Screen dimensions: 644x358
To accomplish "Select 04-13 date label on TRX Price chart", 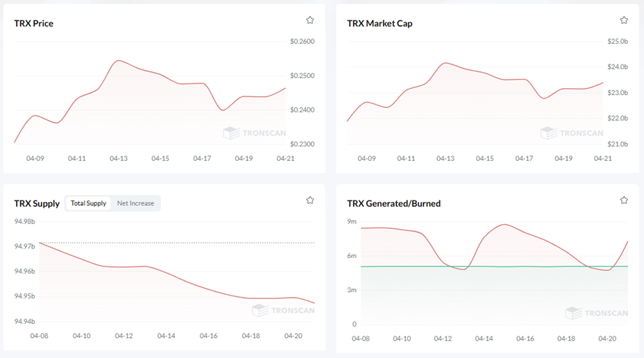I will pos(119,158).
